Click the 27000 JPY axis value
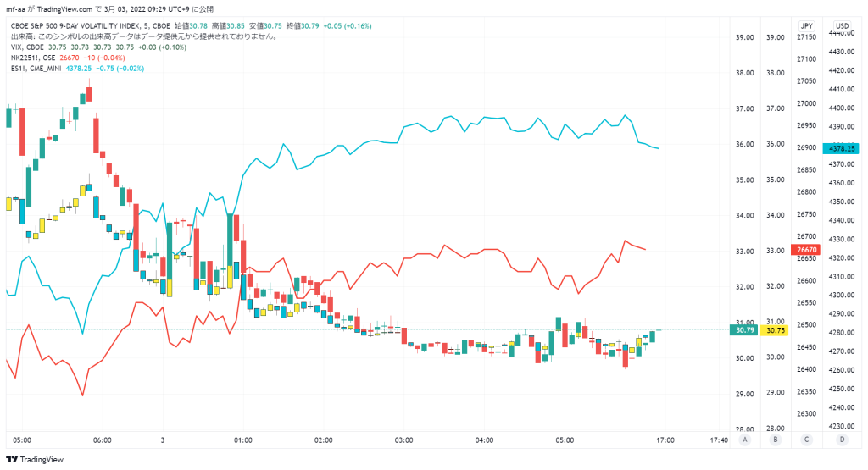 pos(807,103)
